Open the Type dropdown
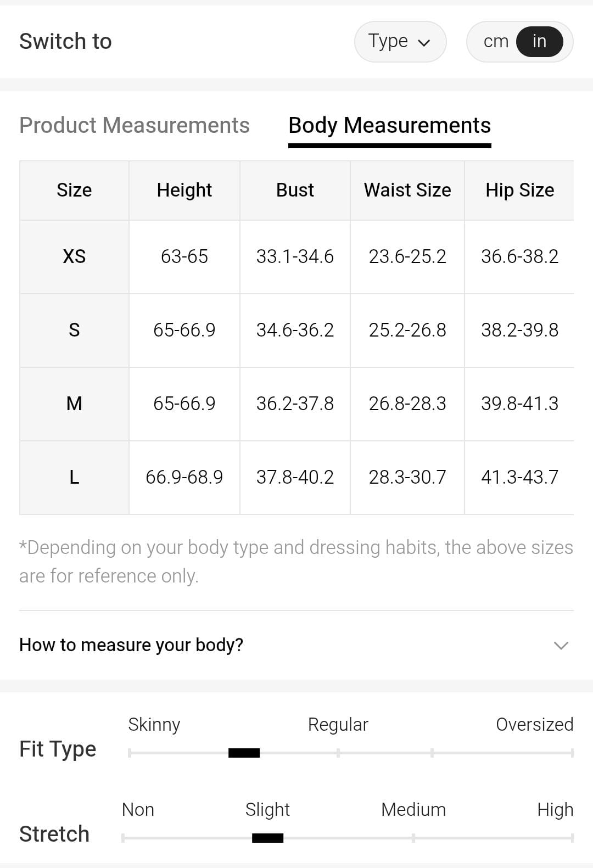The height and width of the screenshot is (868, 593). pos(400,42)
